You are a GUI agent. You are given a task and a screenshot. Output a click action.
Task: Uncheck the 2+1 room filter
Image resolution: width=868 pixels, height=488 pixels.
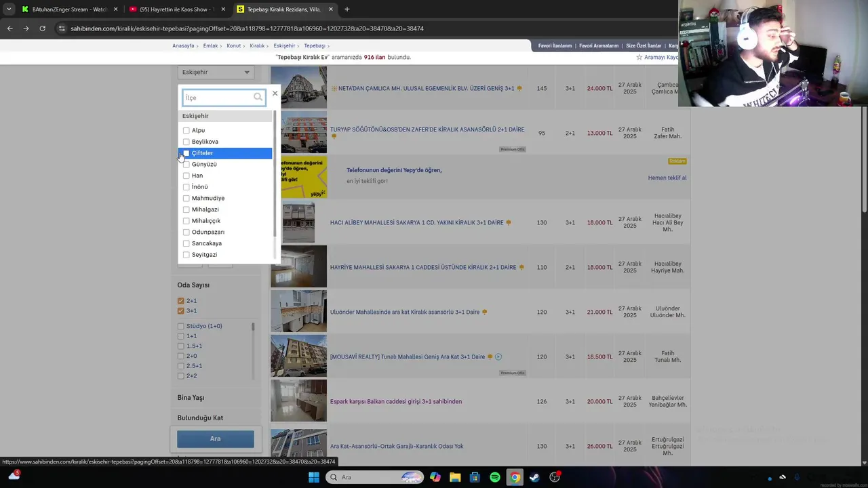click(181, 301)
